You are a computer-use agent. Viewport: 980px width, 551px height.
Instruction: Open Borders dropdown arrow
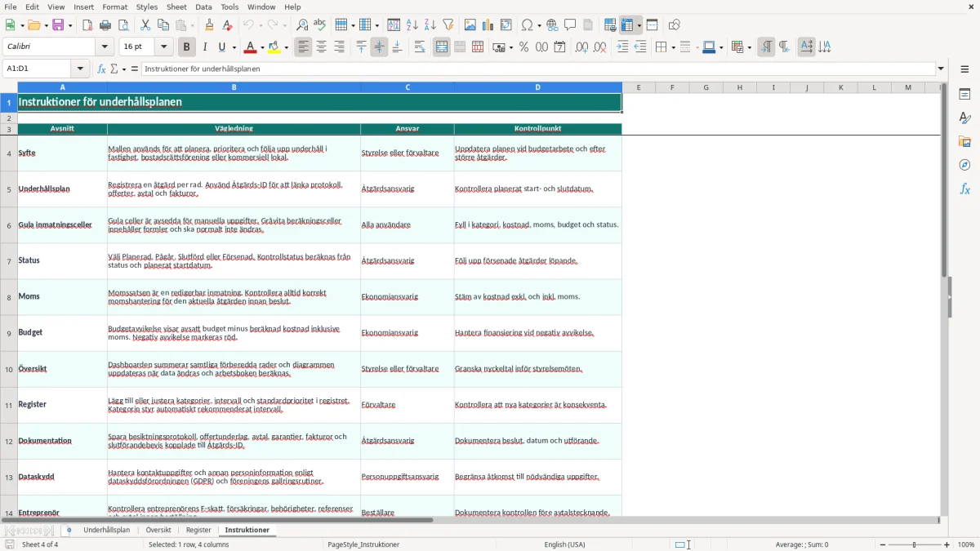click(x=672, y=47)
